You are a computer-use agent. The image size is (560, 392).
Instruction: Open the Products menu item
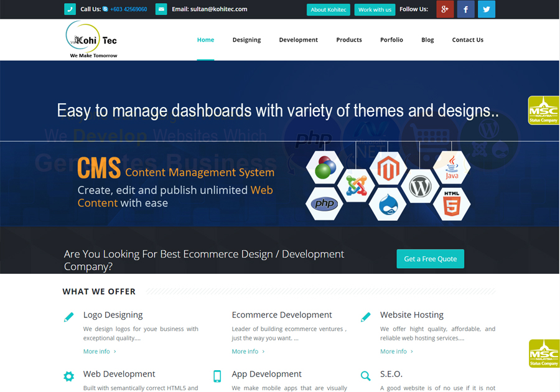(349, 40)
